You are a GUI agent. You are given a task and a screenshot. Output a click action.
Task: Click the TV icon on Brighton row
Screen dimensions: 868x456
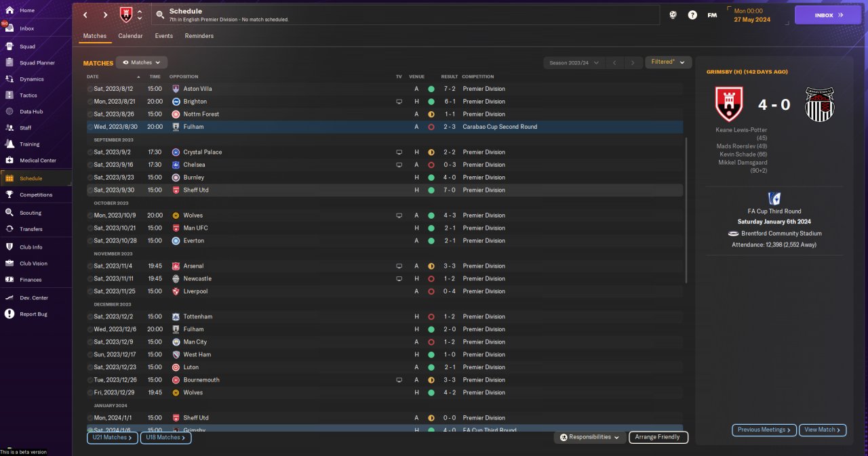point(399,102)
